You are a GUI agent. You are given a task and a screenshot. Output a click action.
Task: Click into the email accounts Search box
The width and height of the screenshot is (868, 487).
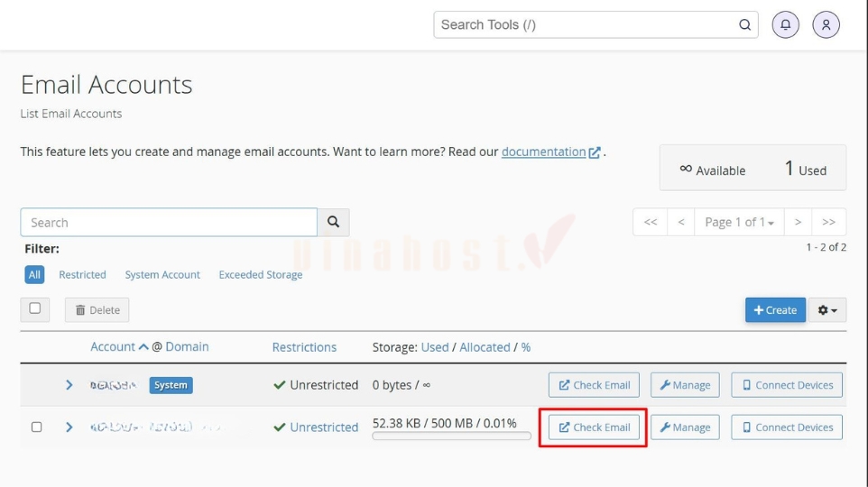pyautogui.click(x=169, y=223)
